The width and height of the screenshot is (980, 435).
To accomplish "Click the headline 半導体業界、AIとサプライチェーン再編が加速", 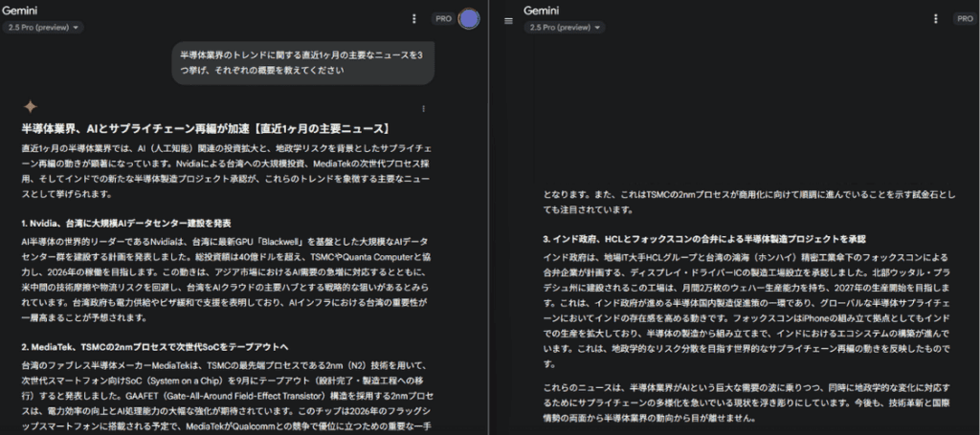I will 207,129.
